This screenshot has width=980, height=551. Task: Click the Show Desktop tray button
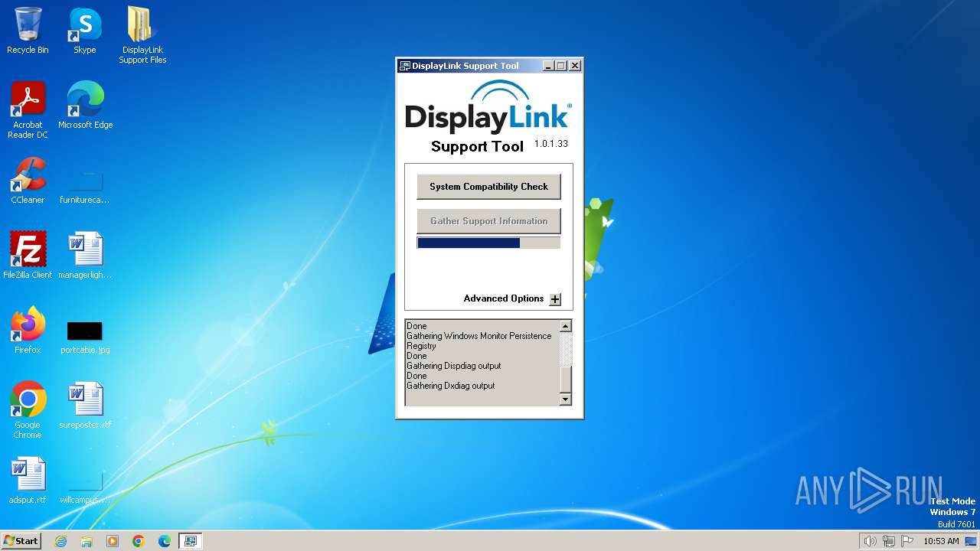(x=972, y=541)
